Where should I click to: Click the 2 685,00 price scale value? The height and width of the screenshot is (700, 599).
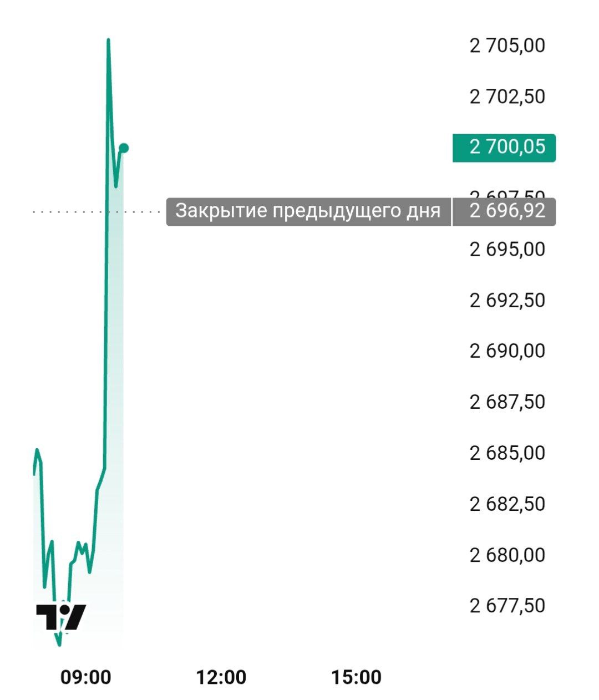tap(507, 453)
